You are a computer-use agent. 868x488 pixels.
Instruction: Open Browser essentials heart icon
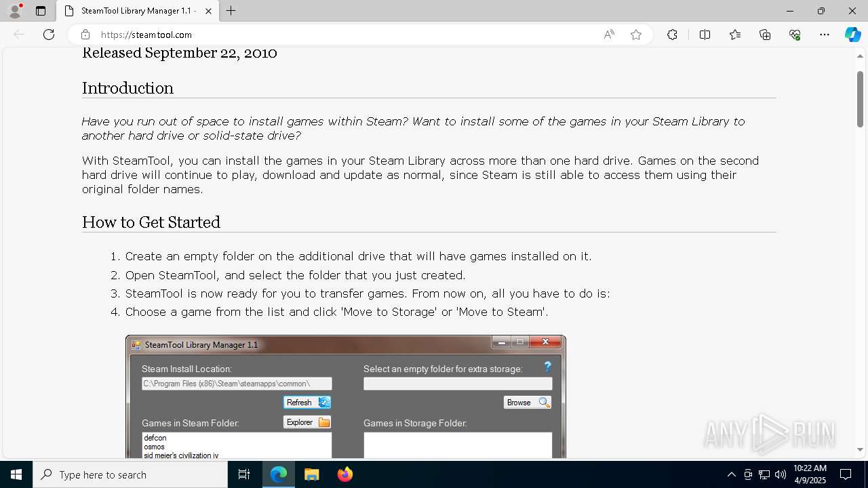[x=795, y=35]
